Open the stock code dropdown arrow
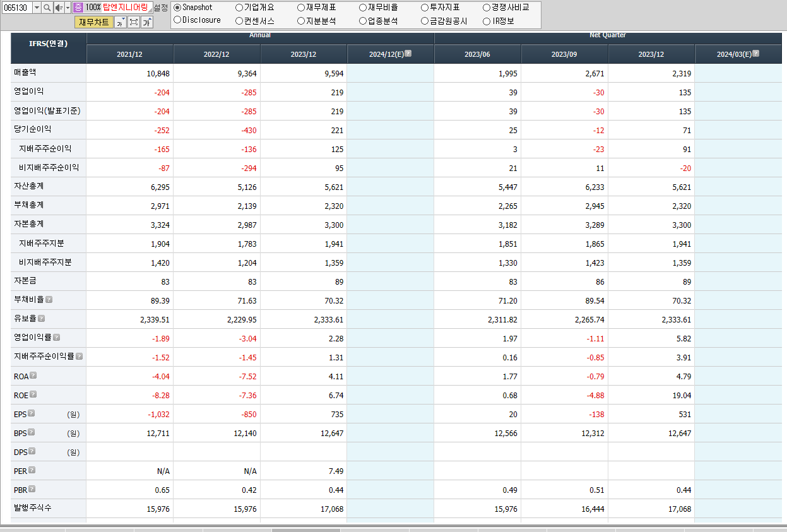Viewport: 787px width, 532px height. pyautogui.click(x=36, y=8)
